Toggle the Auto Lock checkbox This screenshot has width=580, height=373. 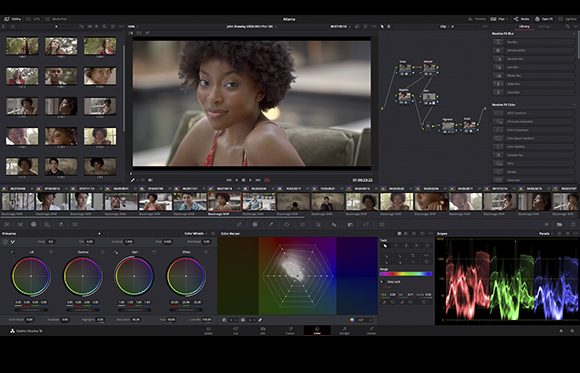(382, 282)
